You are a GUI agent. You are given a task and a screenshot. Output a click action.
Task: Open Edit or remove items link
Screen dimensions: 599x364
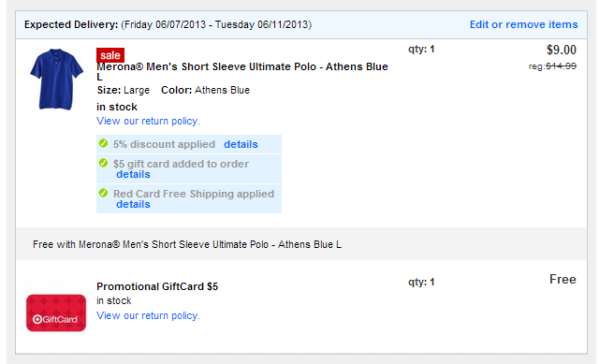tap(524, 24)
